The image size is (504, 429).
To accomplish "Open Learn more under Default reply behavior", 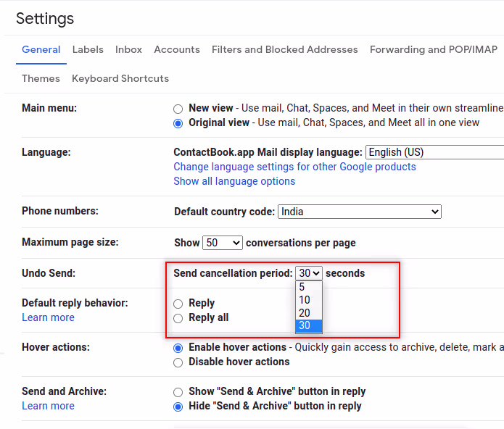I will pos(48,317).
